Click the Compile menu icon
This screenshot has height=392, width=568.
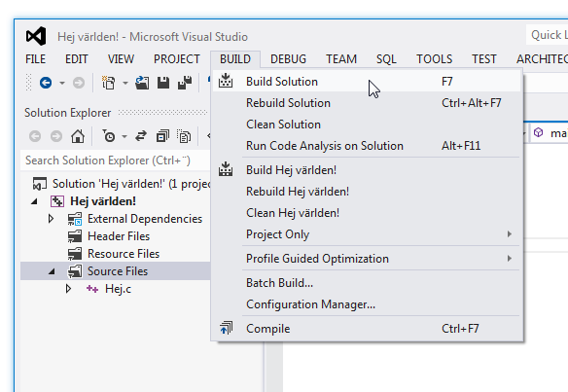227,328
